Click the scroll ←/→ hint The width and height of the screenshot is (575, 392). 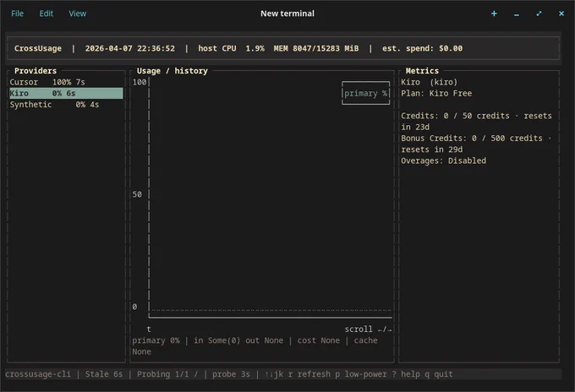pos(368,329)
